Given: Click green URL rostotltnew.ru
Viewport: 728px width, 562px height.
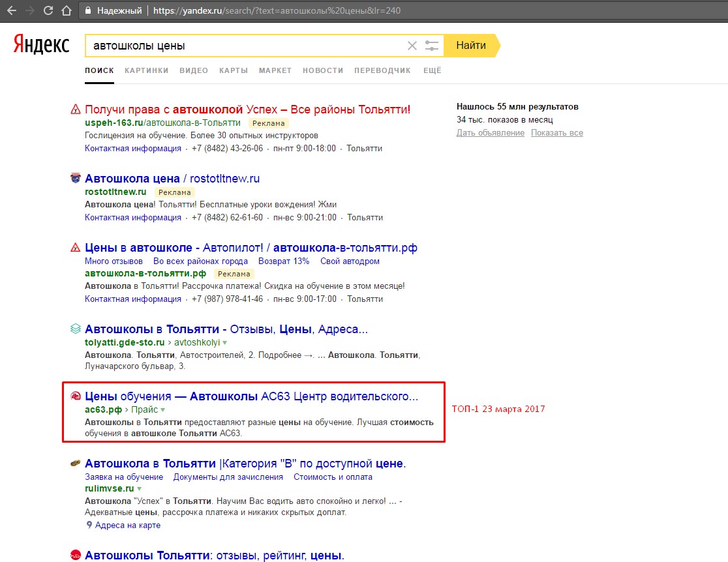Looking at the screenshot, I should tap(115, 192).
